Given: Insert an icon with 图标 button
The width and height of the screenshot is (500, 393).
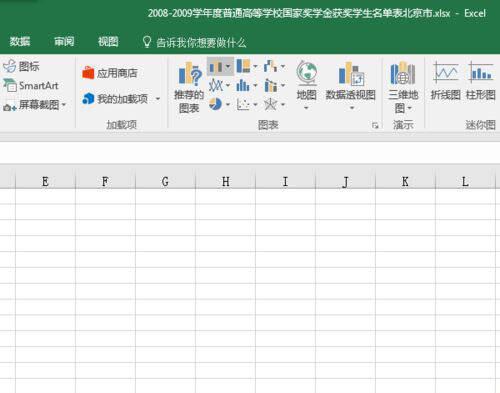Looking at the screenshot, I should 21,66.
